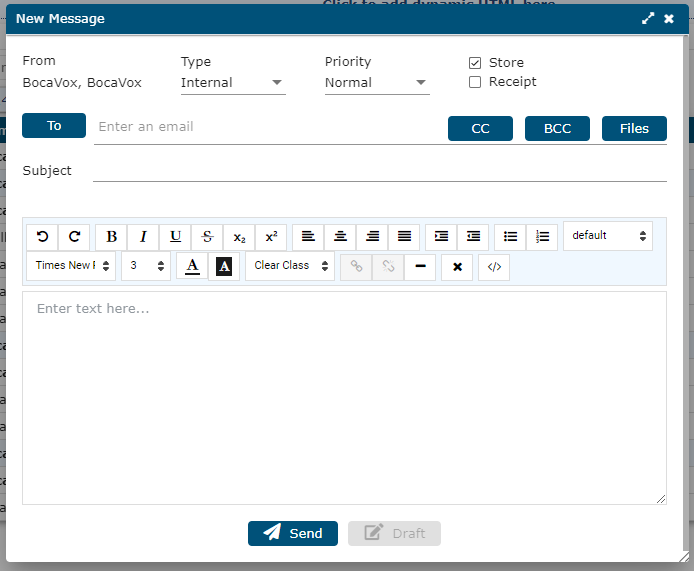Viewport: 694px width, 571px height.
Task: Open the Clear Class dropdown
Action: pyautogui.click(x=290, y=266)
